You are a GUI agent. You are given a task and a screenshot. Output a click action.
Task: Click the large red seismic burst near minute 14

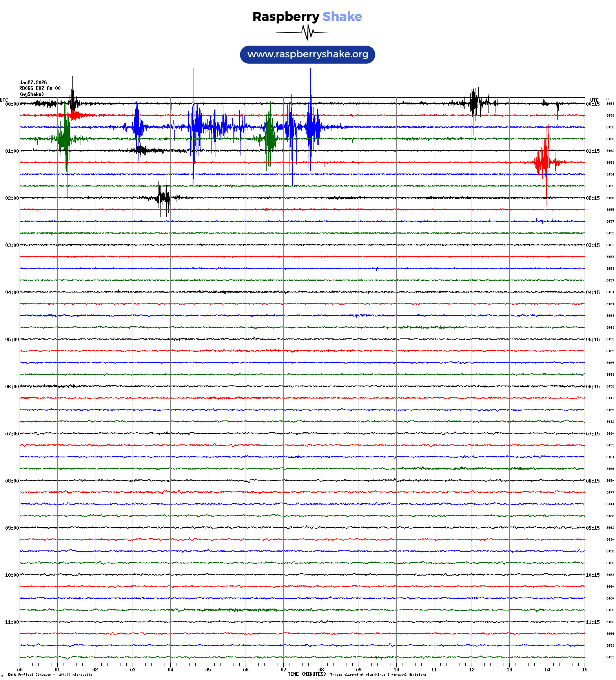pos(545,162)
